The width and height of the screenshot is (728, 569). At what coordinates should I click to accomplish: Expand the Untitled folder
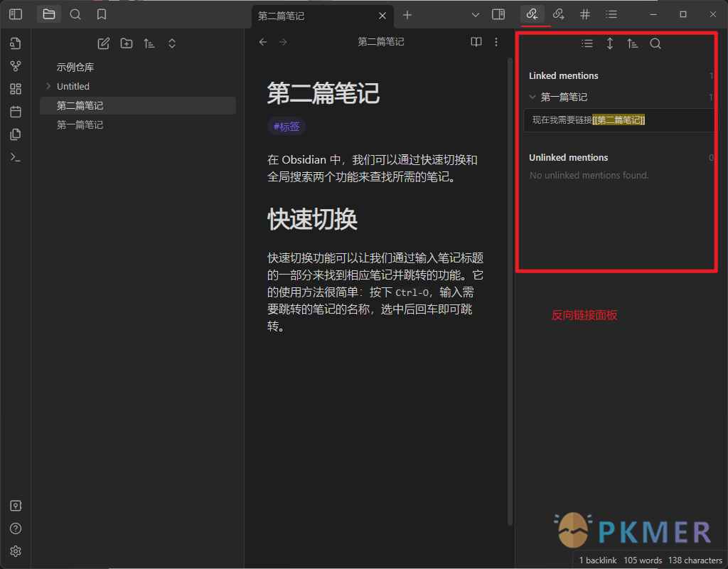[x=48, y=86]
